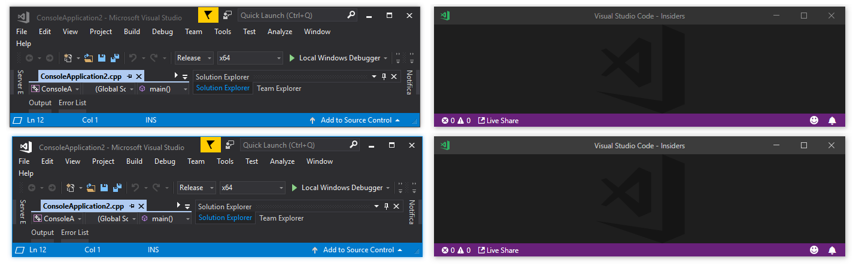868x269 pixels.
Task: Click green Start arrow in upper Visual Studio
Action: (x=292, y=58)
